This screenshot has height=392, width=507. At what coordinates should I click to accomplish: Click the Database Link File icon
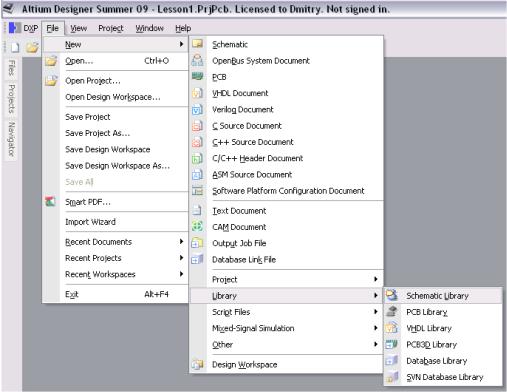click(x=197, y=259)
